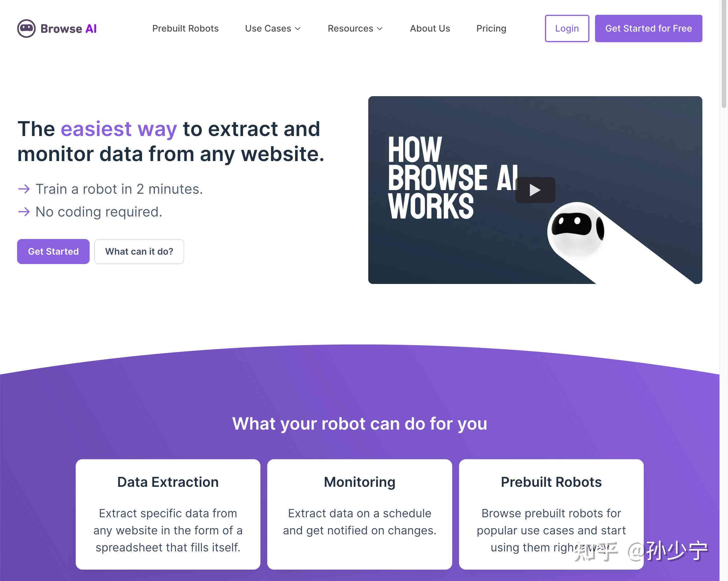Click the Get Started for Free button

[x=648, y=28]
